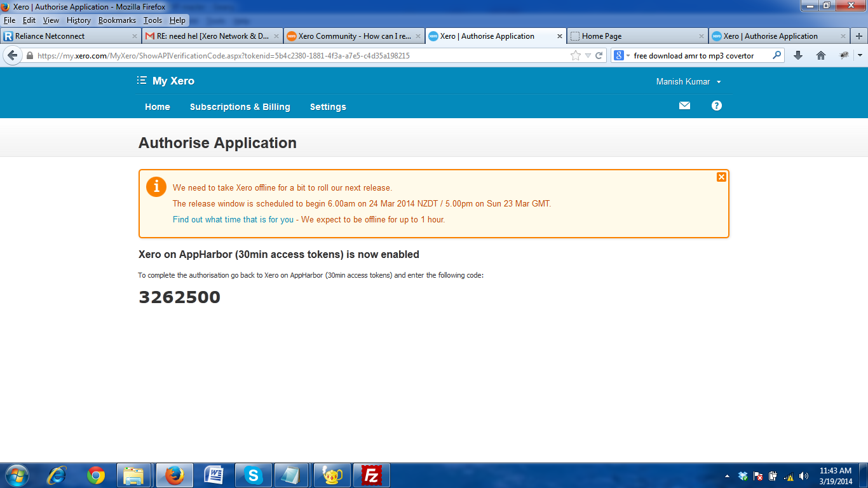This screenshot has width=868, height=488.
Task: Open Microsoft Word from the taskbar
Action: [214, 475]
